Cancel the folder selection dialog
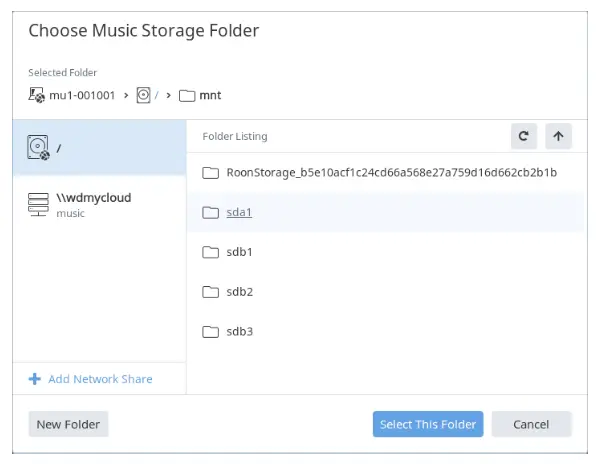 pos(531,424)
